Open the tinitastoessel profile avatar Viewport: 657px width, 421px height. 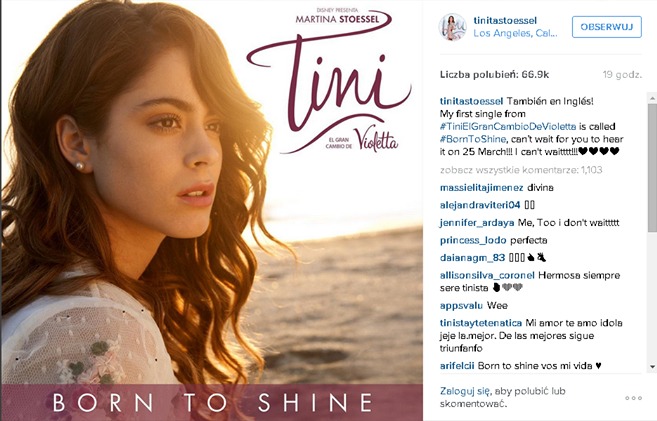452,27
